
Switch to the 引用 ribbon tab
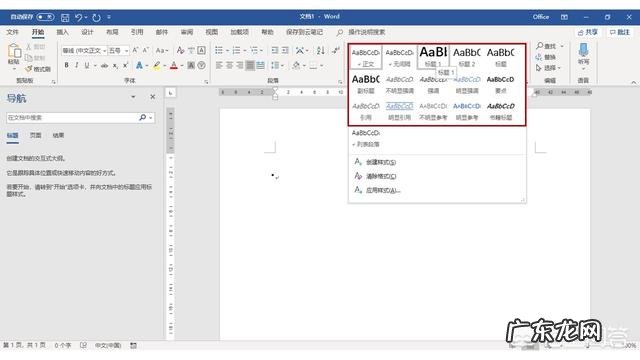coord(137,32)
